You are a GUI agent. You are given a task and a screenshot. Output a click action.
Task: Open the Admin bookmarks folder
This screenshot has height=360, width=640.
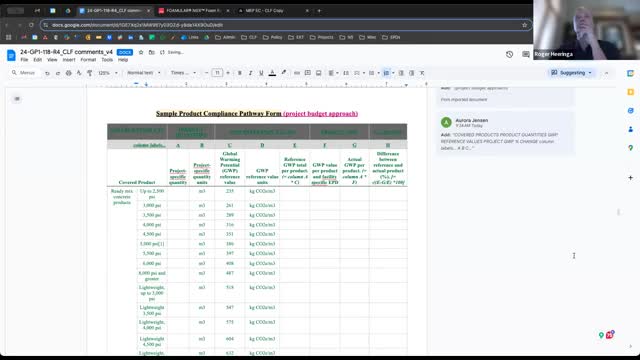[225, 37]
